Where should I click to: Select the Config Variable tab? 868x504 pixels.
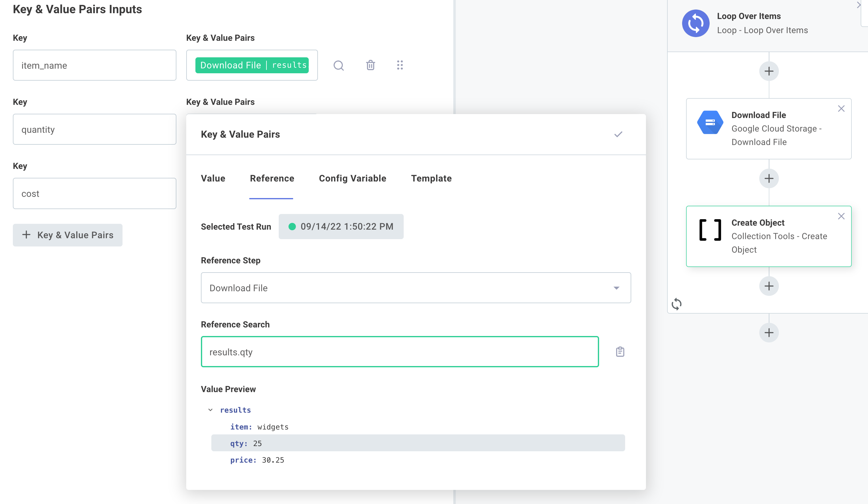352,178
